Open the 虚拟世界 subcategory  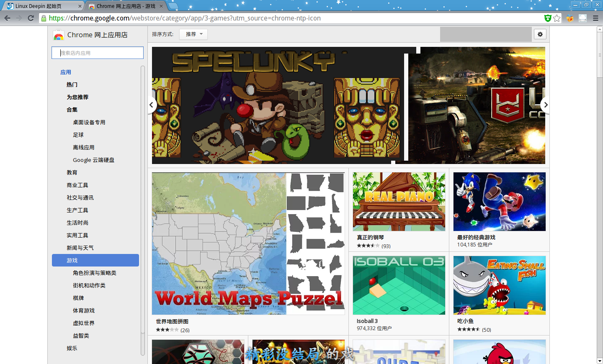(84, 323)
